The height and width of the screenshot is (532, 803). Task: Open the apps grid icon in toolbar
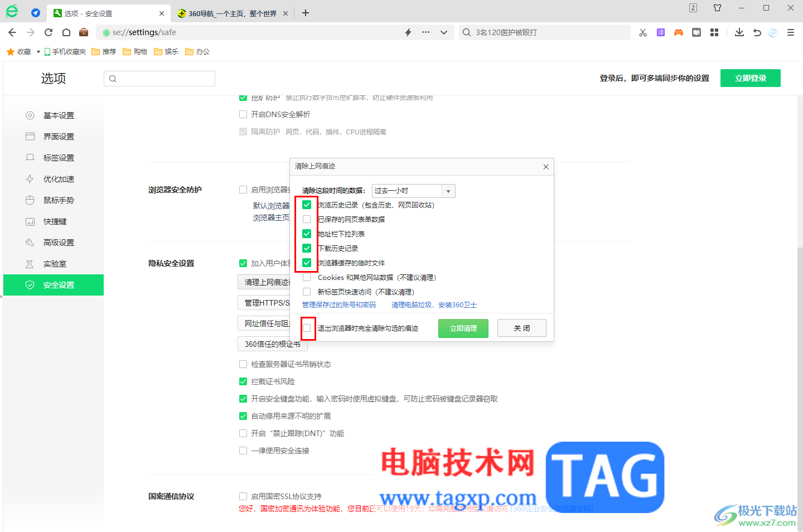tap(714, 32)
